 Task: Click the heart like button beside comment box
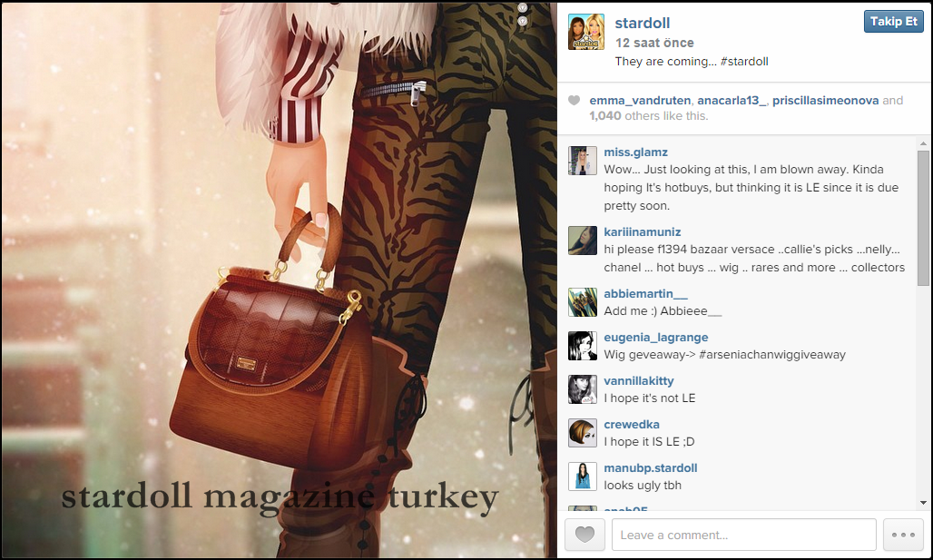pos(584,535)
